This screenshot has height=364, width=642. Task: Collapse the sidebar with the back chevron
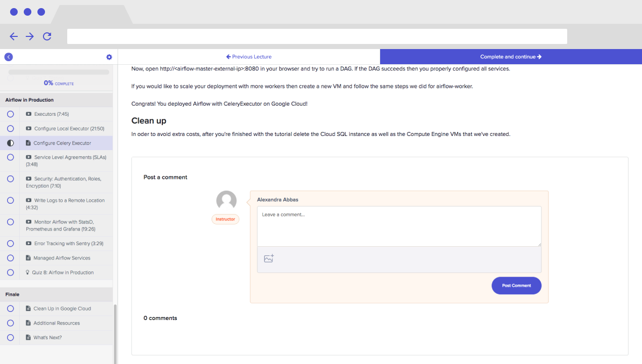(x=9, y=57)
